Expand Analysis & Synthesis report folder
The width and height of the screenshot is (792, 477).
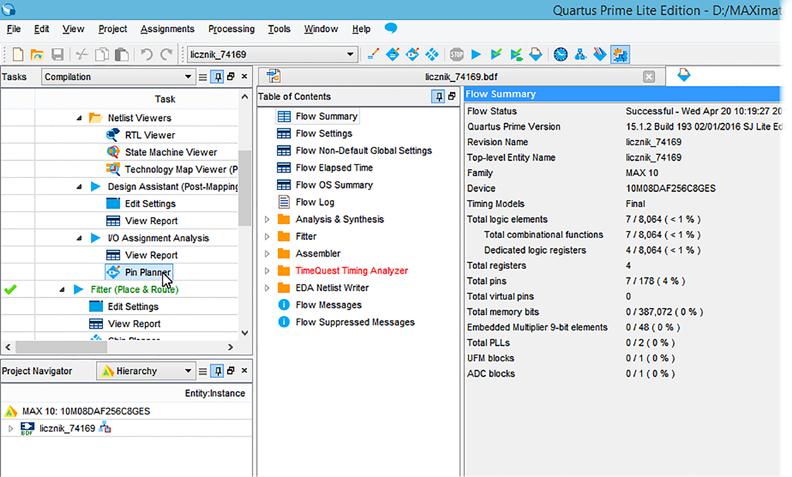267,219
